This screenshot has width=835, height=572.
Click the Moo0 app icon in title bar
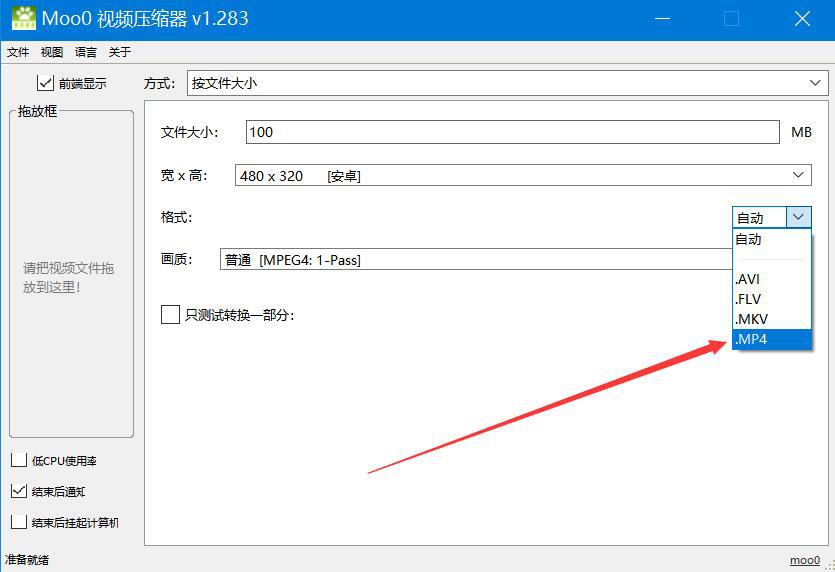click(x=23, y=18)
